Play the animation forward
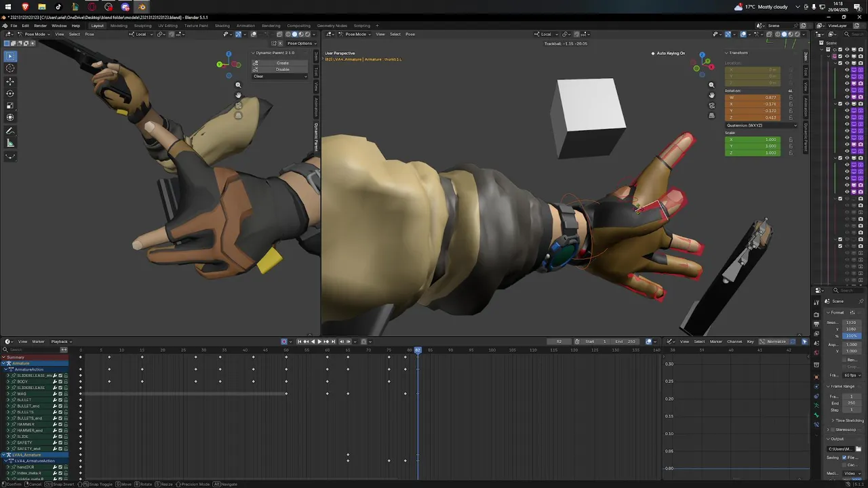The width and height of the screenshot is (868, 488). 319,342
